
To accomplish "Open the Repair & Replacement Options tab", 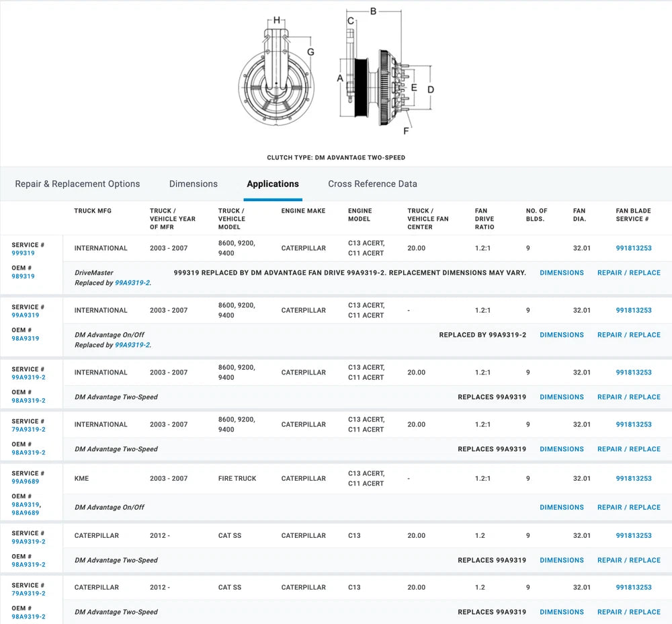I will (77, 184).
